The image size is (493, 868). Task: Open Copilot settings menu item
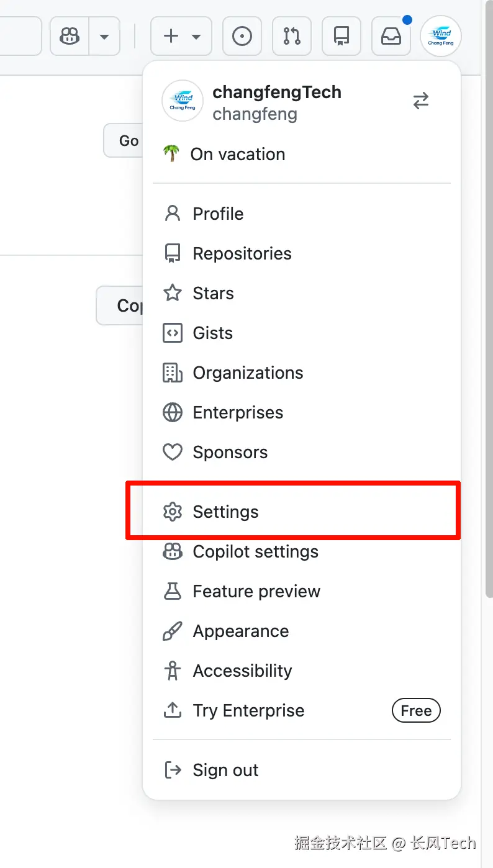255,552
